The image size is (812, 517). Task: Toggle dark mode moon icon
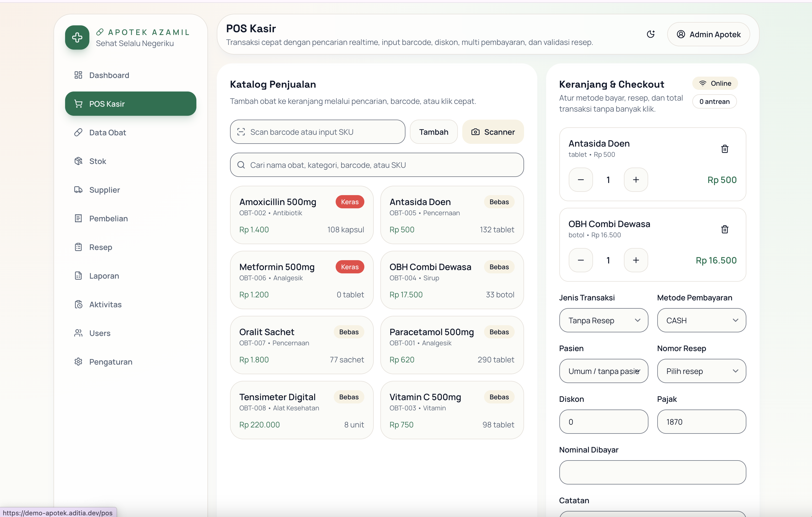[650, 34]
